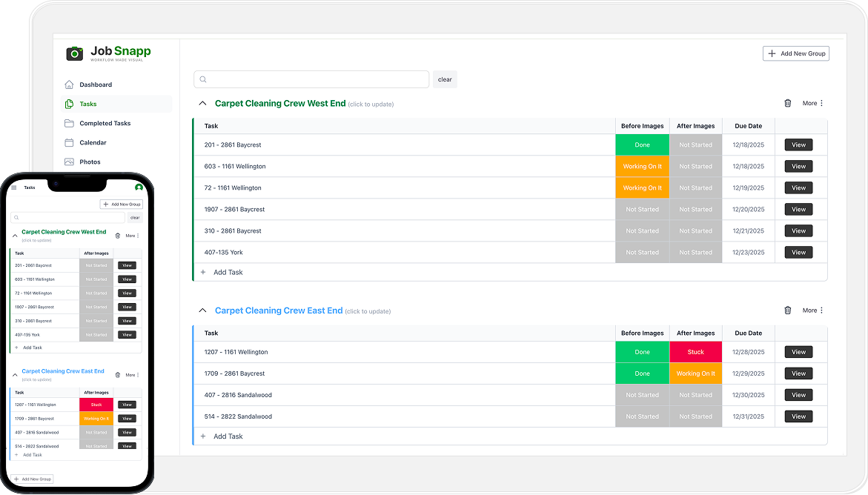Screen dimensions: 868x495
Task: Click the search magnifier icon in the search bar
Action: [x=203, y=79]
